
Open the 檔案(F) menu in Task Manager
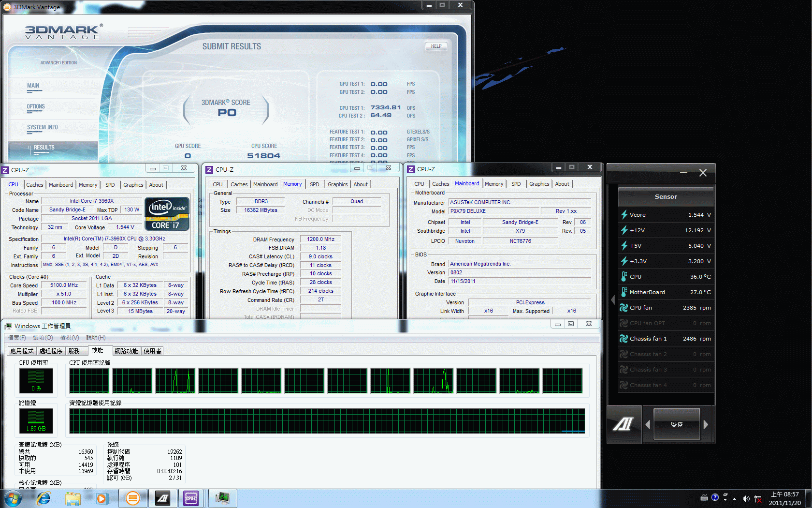(17, 338)
